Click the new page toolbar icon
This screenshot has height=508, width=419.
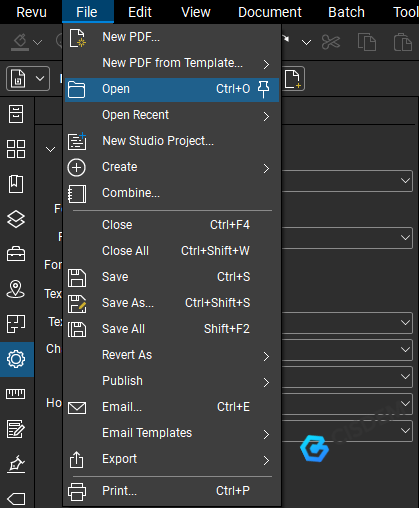[x=293, y=79]
